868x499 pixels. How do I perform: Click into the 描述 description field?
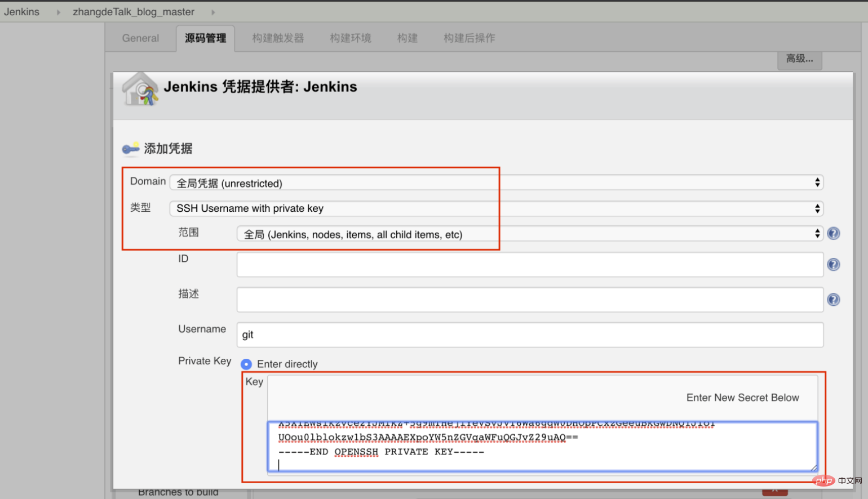click(x=530, y=300)
